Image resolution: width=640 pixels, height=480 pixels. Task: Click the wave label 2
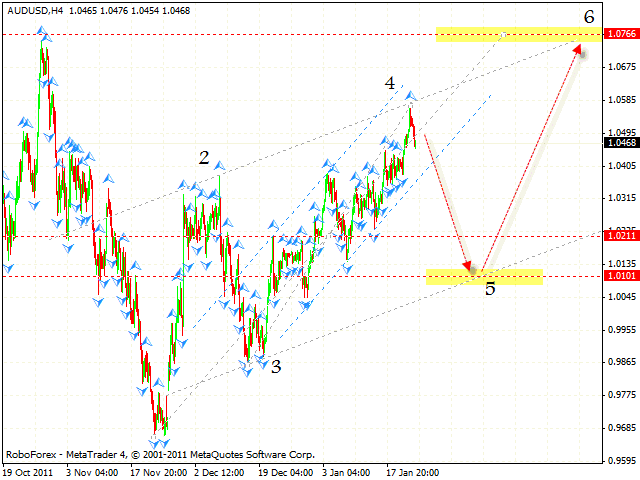203,157
